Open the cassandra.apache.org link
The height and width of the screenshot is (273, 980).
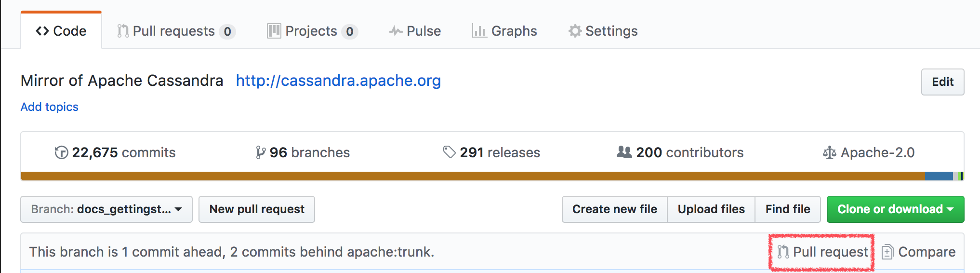click(338, 81)
